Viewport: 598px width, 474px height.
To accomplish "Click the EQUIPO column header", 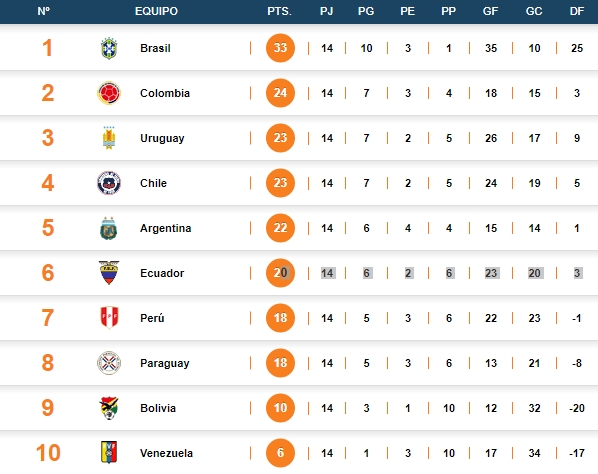I will tap(156, 11).
